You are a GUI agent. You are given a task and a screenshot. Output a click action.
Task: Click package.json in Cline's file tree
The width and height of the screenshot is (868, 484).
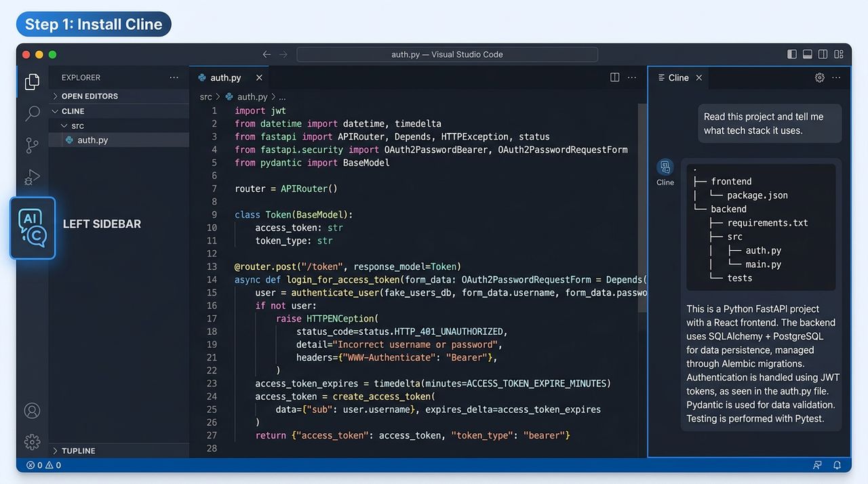(757, 195)
